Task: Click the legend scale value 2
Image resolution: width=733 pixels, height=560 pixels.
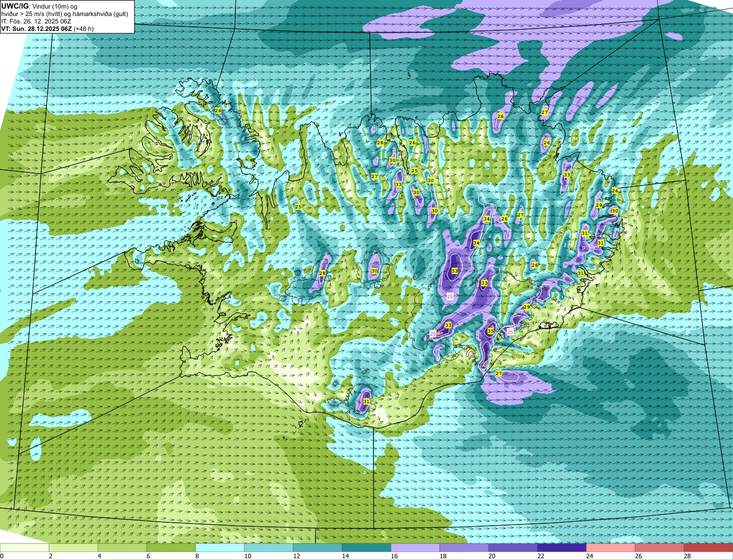Action: coord(50,556)
